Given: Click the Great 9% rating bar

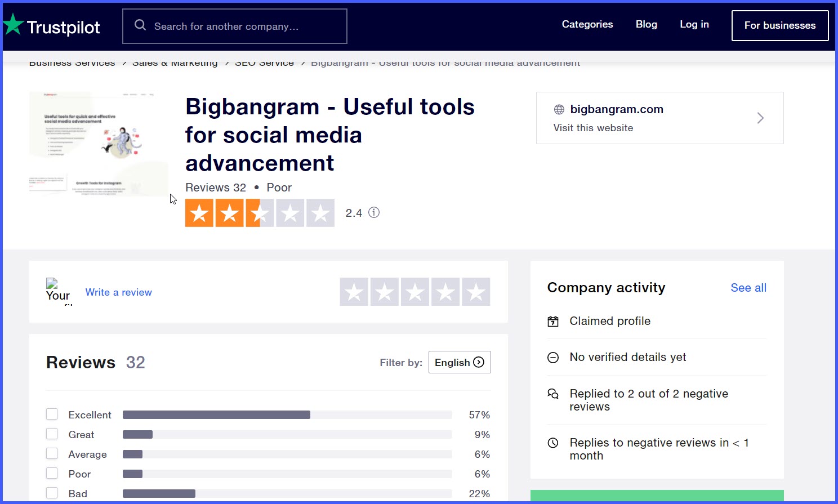Looking at the screenshot, I should [287, 435].
